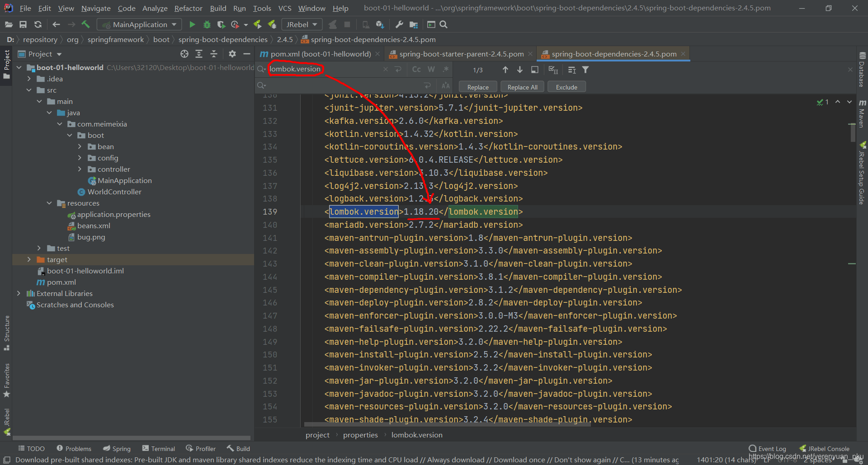The height and width of the screenshot is (465, 868).
Task: Click the Select Opened File target icon
Action: click(184, 54)
